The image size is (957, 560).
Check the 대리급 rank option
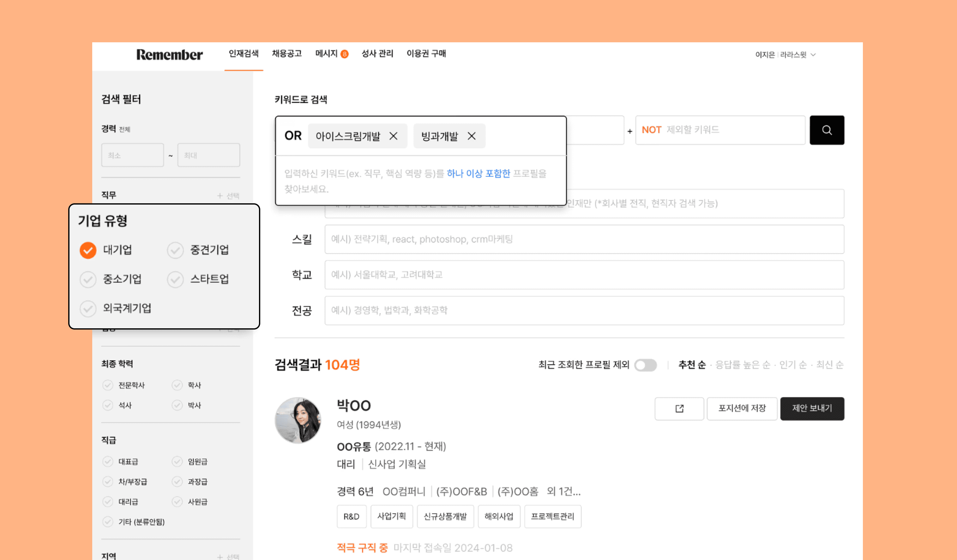108,502
